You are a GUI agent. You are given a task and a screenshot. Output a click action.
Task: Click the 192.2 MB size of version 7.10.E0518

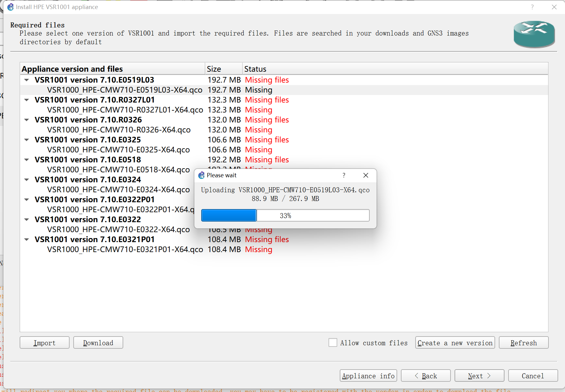[224, 160]
